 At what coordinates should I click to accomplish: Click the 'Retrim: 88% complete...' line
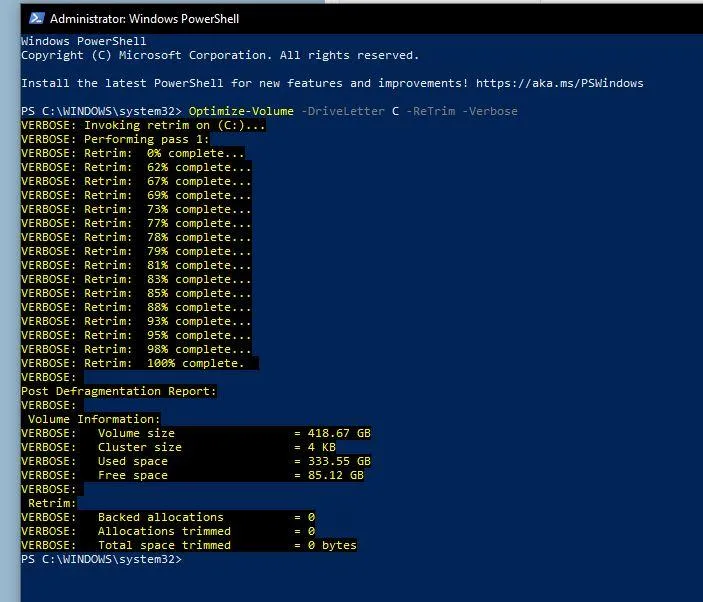click(x=136, y=307)
